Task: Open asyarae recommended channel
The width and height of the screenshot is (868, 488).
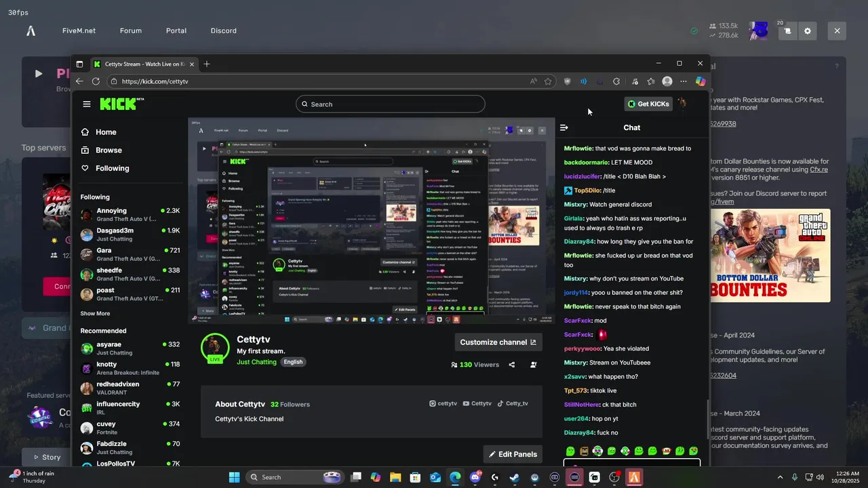Action: (x=130, y=348)
